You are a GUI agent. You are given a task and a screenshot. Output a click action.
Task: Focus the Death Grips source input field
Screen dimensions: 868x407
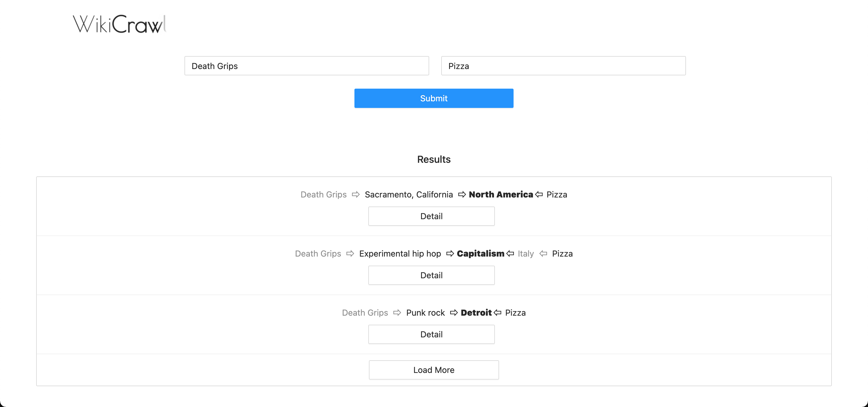[307, 66]
